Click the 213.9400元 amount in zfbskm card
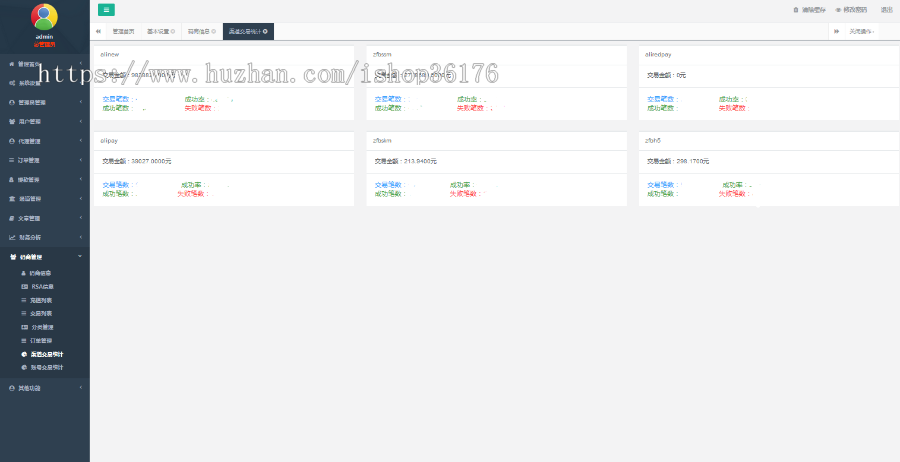Image resolution: width=900 pixels, height=462 pixels. [x=420, y=161]
